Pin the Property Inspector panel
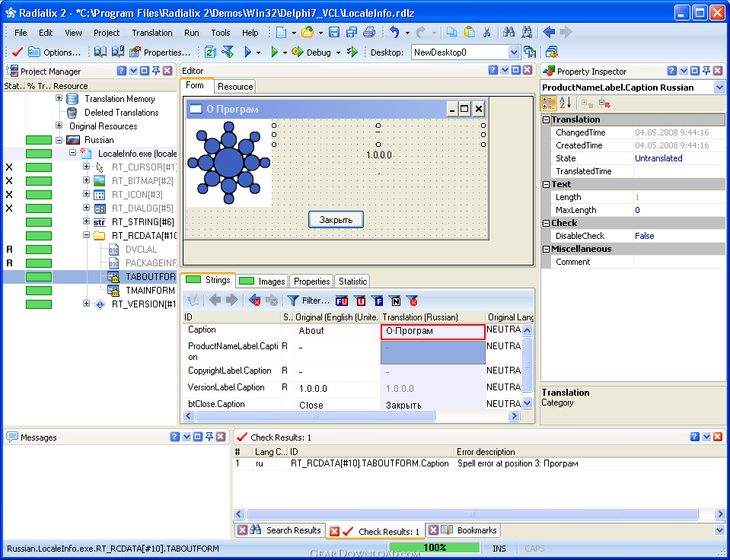This screenshot has height=560, width=730. [x=706, y=71]
